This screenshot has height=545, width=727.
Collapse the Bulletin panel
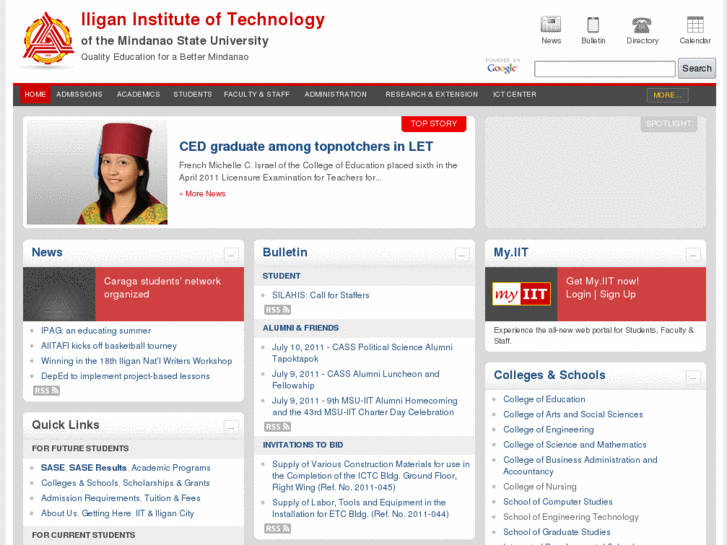[462, 254]
